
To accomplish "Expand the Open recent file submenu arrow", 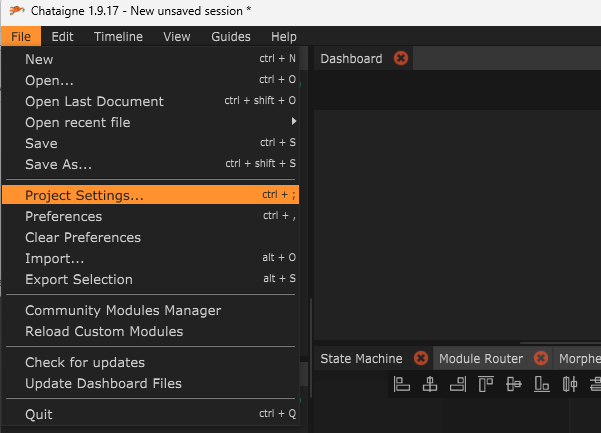I will click(x=294, y=121).
